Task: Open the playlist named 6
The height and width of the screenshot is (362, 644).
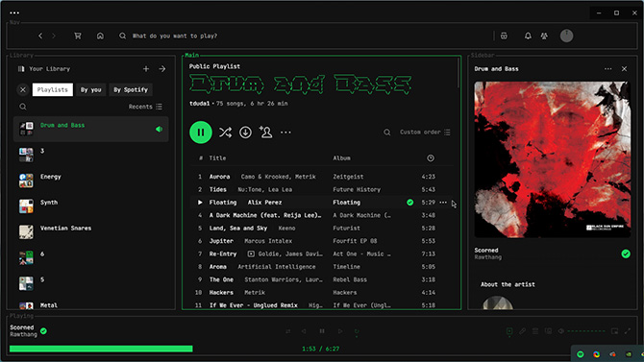Action: click(x=90, y=257)
